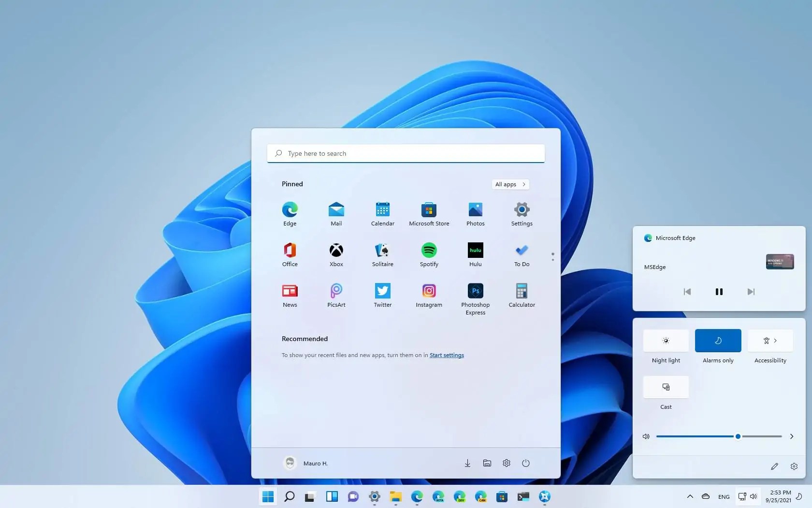Show hidden icons in the system tray
Image resolution: width=812 pixels, height=508 pixels.
[x=690, y=496]
